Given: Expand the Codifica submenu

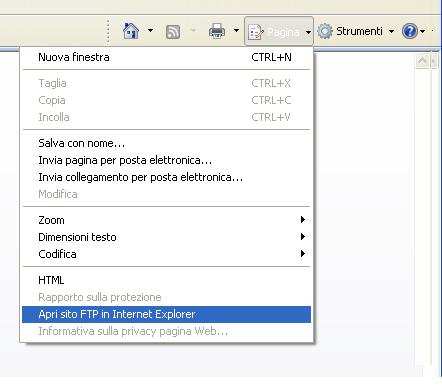Looking at the screenshot, I should click(166, 254).
